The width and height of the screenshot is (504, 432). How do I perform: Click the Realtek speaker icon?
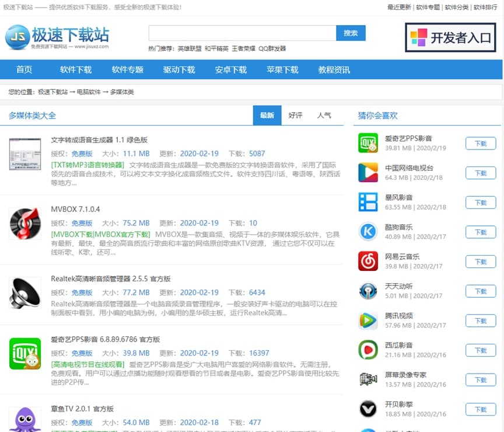pyautogui.click(x=25, y=293)
